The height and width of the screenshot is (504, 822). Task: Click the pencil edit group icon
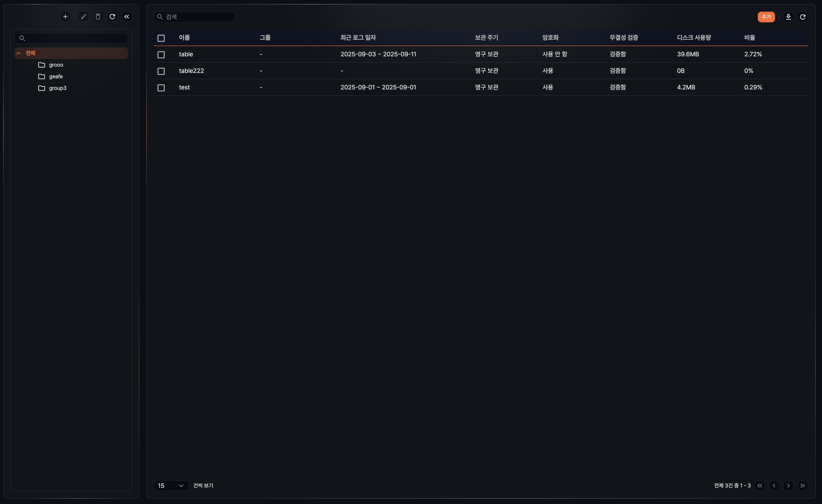83,17
